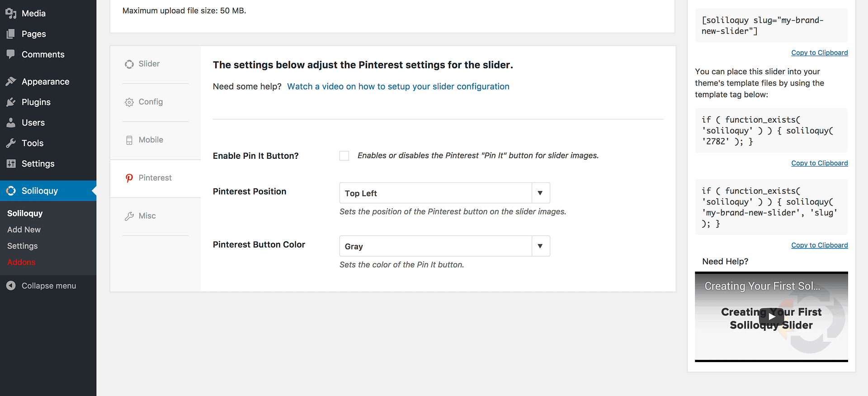This screenshot has height=396, width=868.
Task: Click the Collapse menu arrow icon
Action: 11,286
